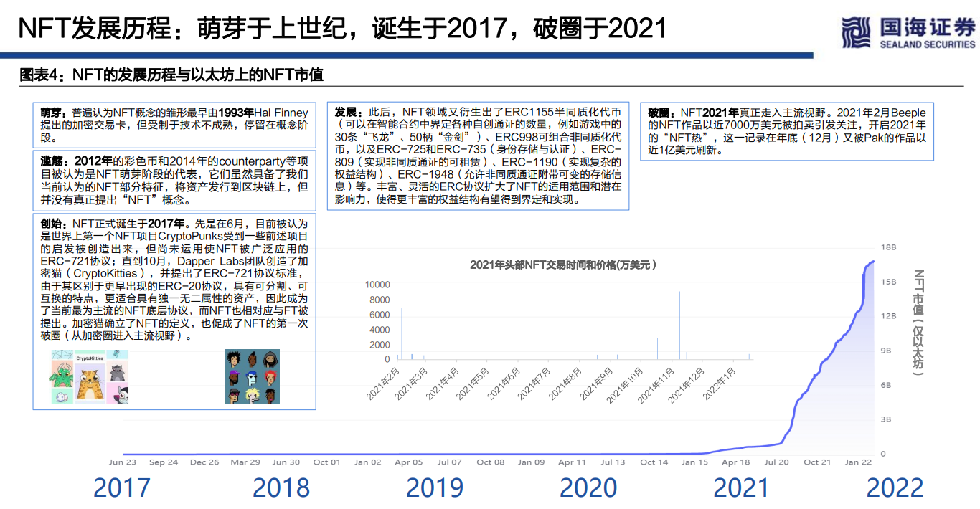Screen dimensions: 980x509
Task: Click the slide title about NFT发展历程
Action: pos(342,29)
